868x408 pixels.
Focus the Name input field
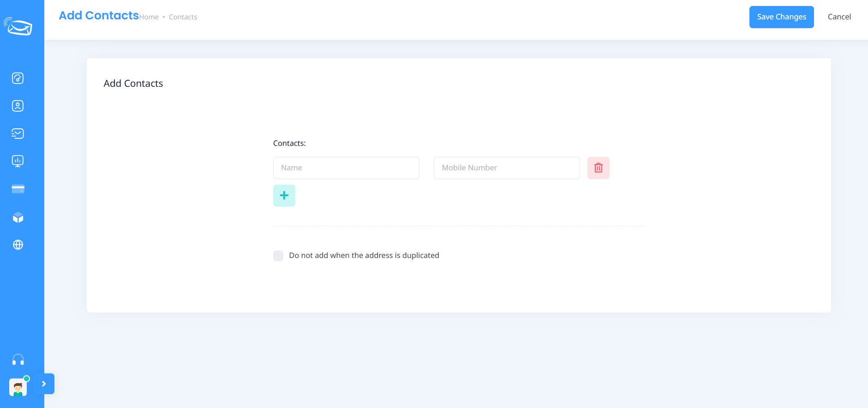[346, 168]
